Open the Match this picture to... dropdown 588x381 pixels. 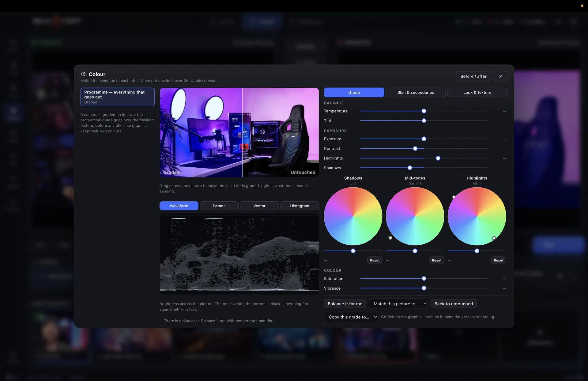pyautogui.click(x=398, y=304)
